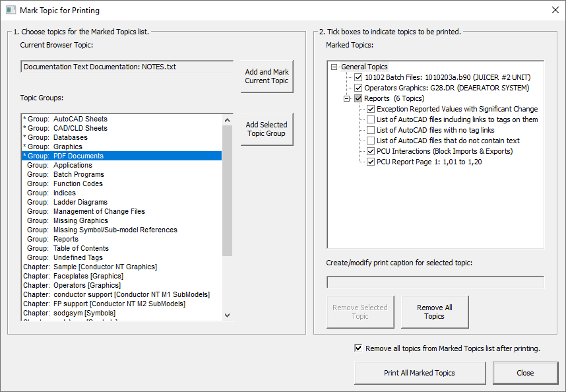Click Add Selected Topic Group
This screenshot has height=392, width=566.
coord(267,129)
